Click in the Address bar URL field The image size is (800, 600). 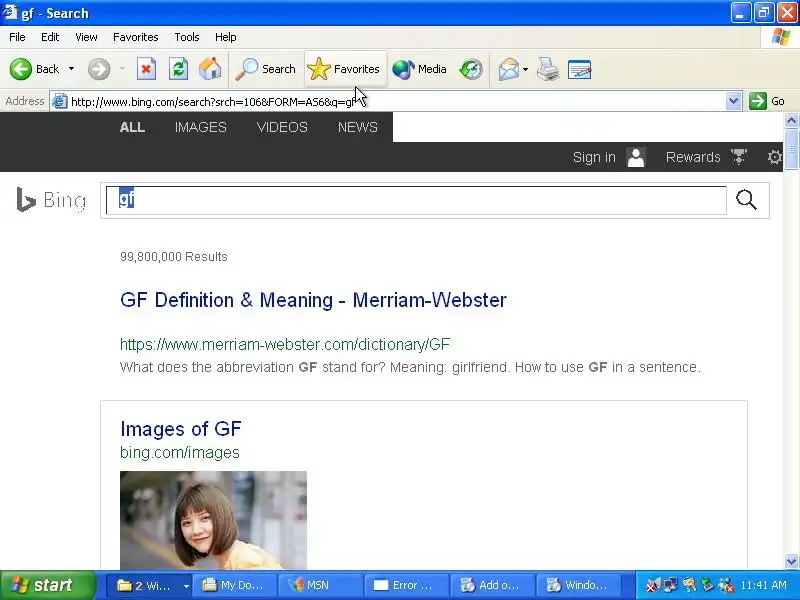[397, 102]
